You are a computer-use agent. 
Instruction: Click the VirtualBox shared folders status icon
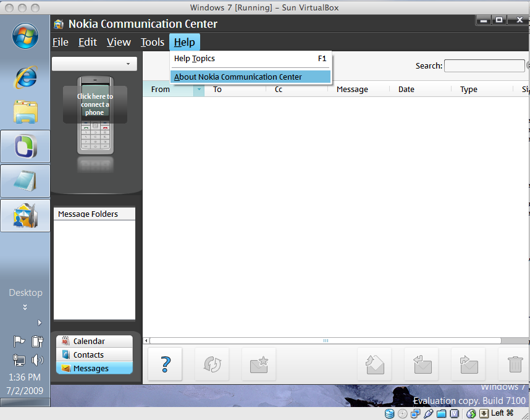(x=442, y=414)
